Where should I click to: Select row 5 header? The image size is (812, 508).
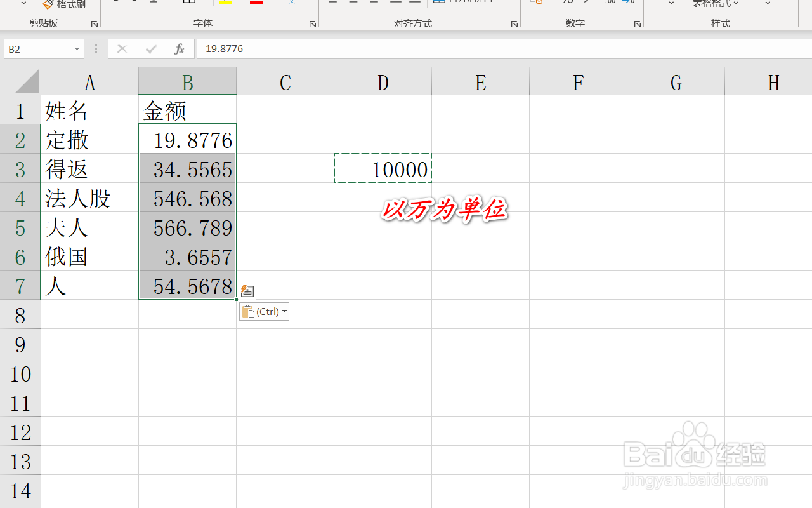tap(20, 227)
